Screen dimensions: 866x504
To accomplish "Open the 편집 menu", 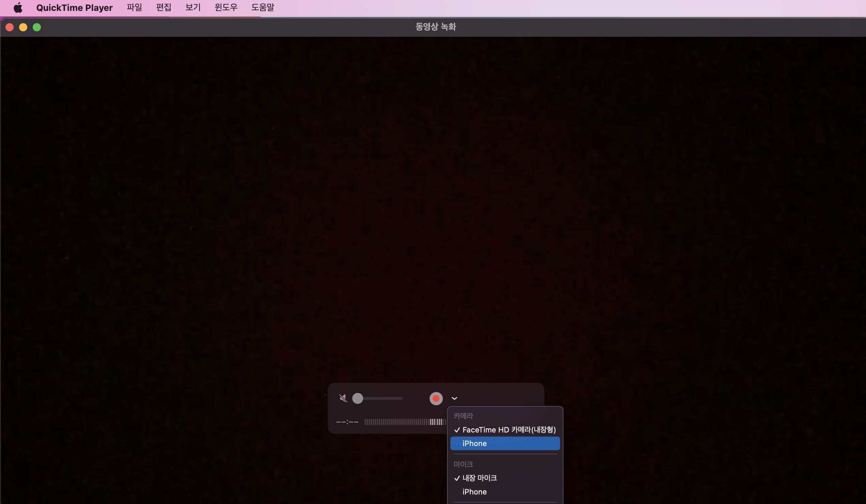I will [x=164, y=7].
